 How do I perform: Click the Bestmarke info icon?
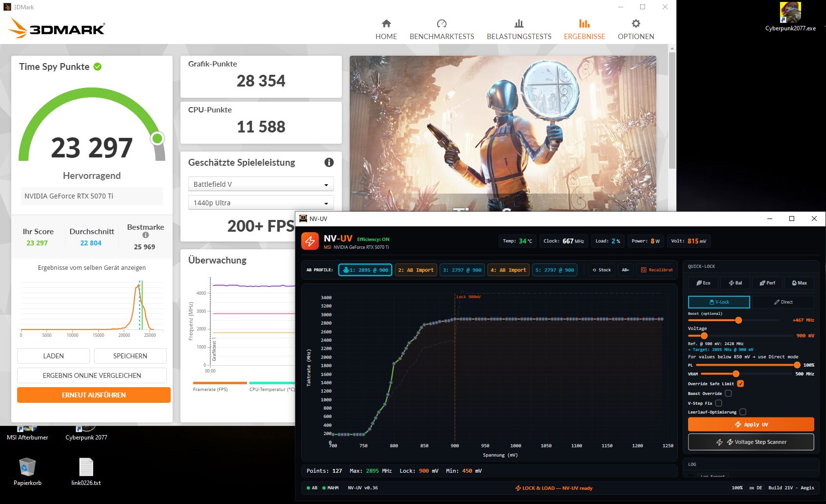coord(145,235)
